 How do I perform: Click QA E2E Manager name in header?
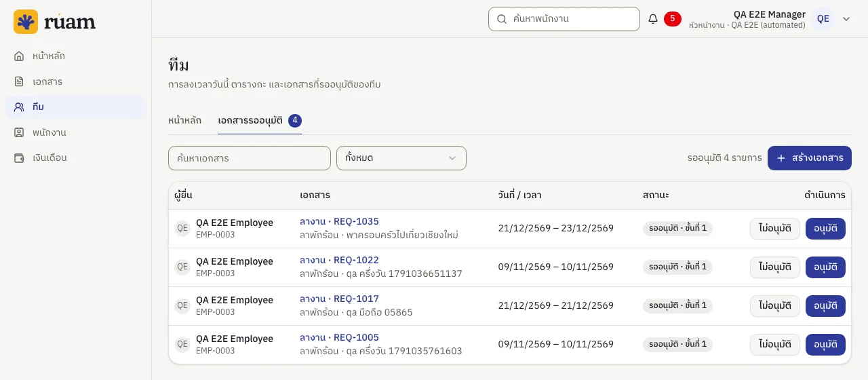770,14
